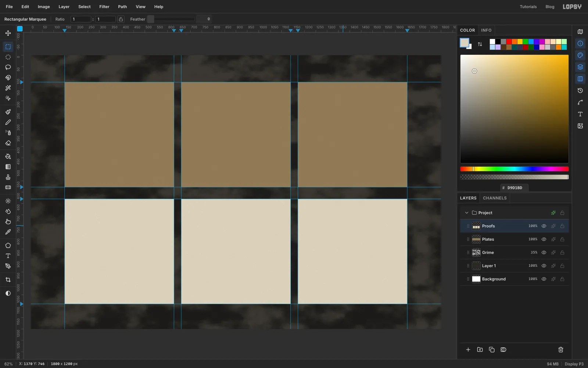This screenshot has width=588, height=368.
Task: Activate the Pen tool
Action: [8, 266]
